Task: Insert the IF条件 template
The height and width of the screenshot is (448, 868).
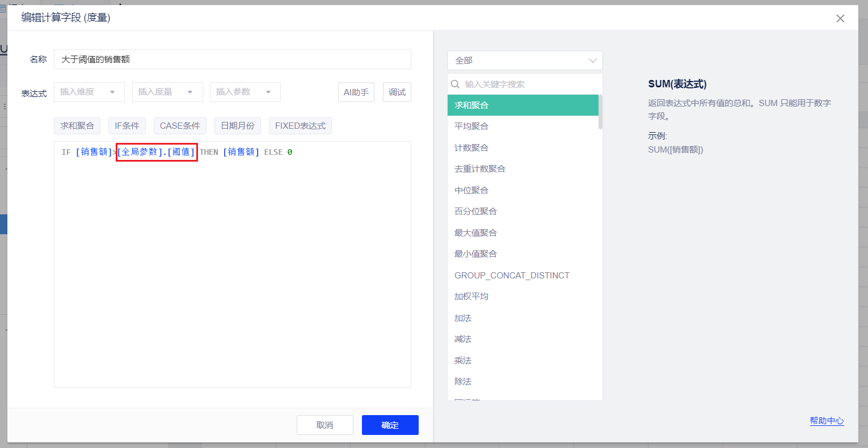Action: [127, 126]
